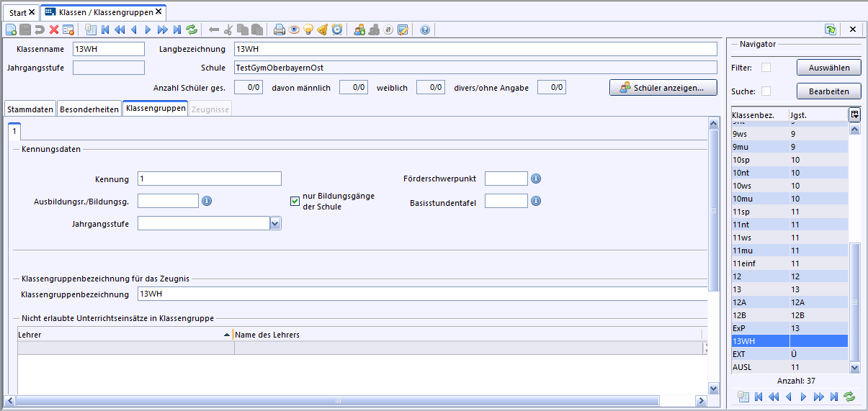Jump to last record in main toolbar
The width and height of the screenshot is (868, 411).
point(177,30)
